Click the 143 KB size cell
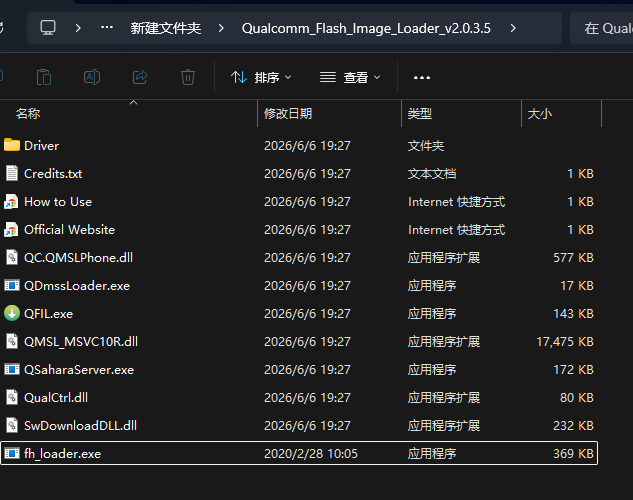 (x=573, y=314)
